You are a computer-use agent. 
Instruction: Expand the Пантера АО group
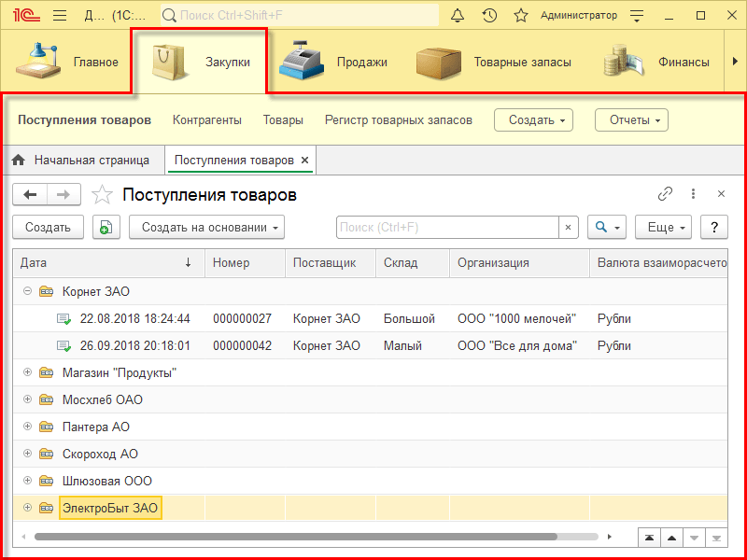[27, 427]
